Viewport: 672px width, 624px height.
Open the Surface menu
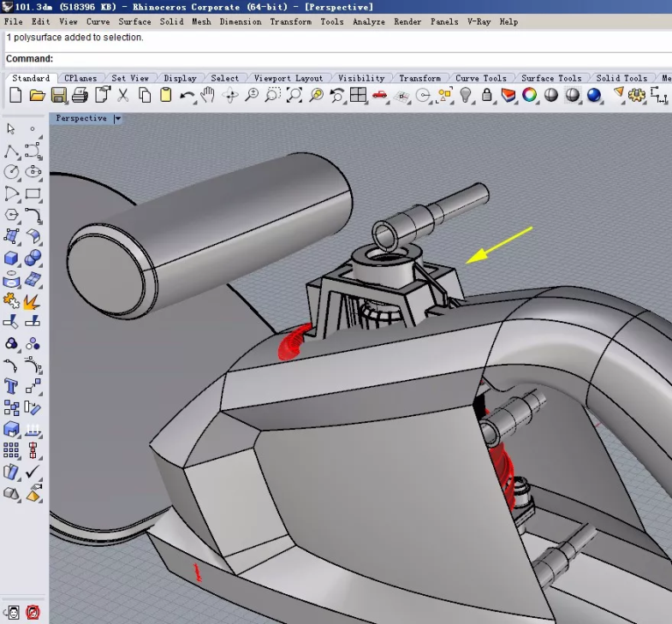[x=134, y=21]
